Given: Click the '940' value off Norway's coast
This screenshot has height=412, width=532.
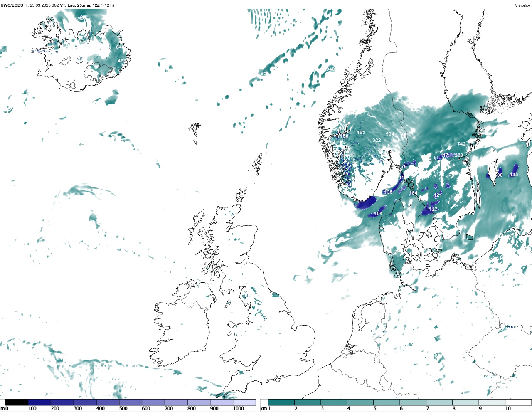Looking at the screenshot, I should (x=330, y=69).
